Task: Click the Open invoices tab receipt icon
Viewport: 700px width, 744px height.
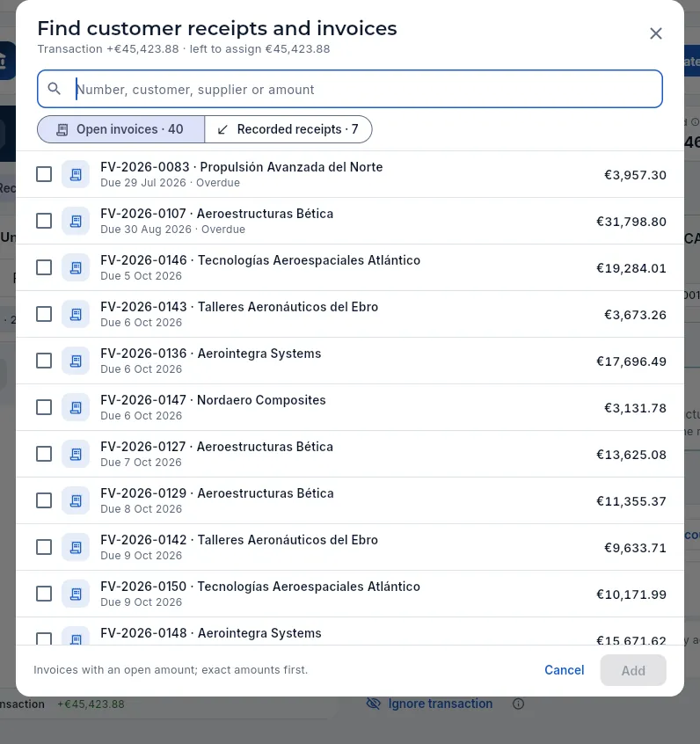Action: coord(62,129)
